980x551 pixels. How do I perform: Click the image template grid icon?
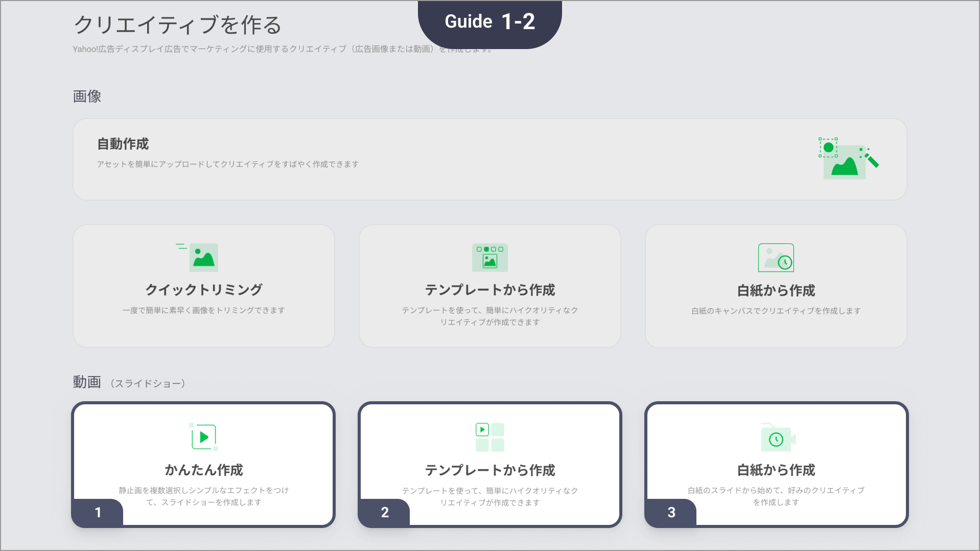tap(489, 257)
